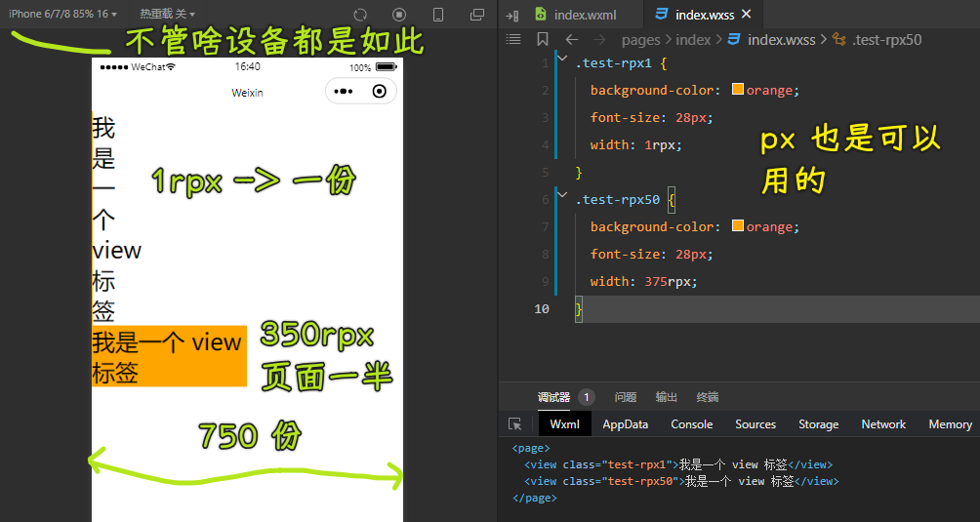980x522 pixels.
Task: Click the editor outline list icon
Action: pyautogui.click(x=513, y=39)
